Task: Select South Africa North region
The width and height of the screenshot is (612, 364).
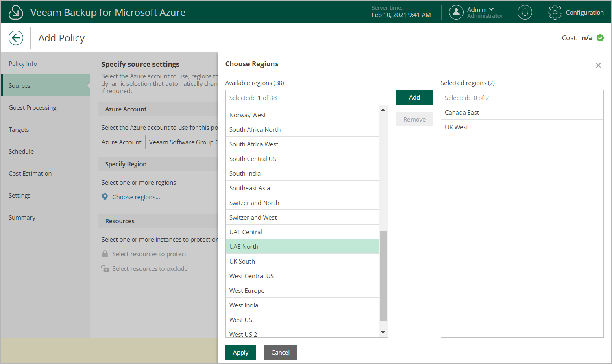Action: [302, 129]
